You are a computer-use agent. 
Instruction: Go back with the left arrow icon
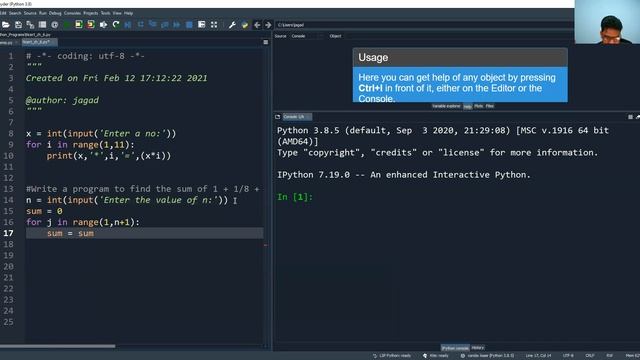[257, 25]
